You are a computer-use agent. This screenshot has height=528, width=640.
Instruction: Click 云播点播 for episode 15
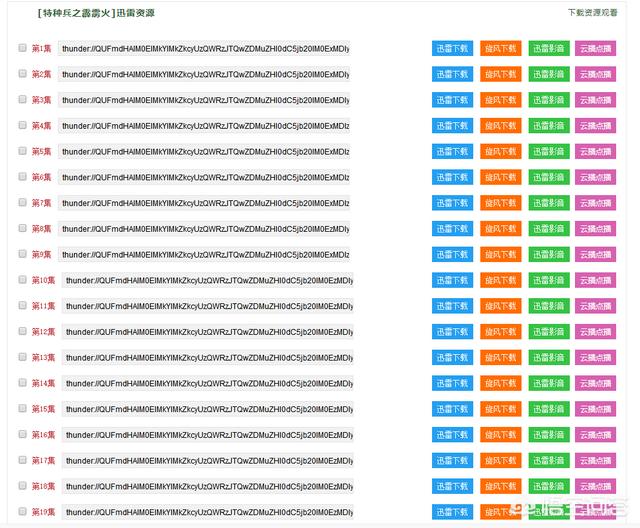coord(596,409)
